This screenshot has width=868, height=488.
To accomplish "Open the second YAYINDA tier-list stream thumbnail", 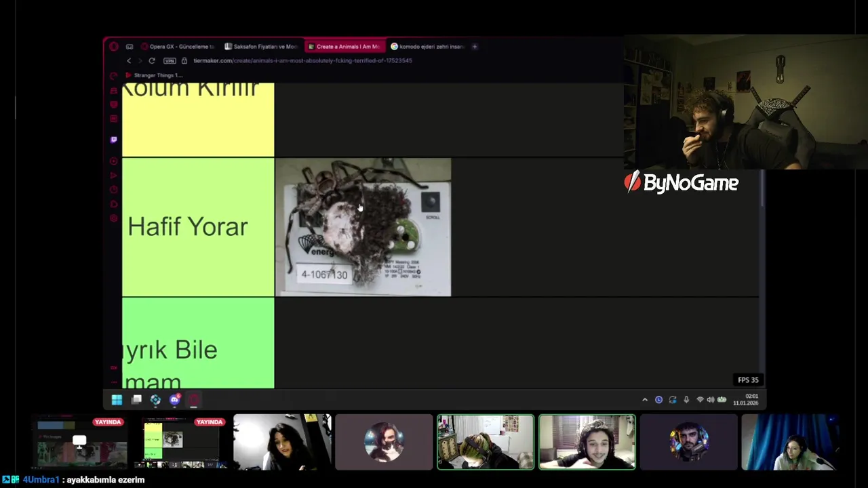I will click(180, 442).
